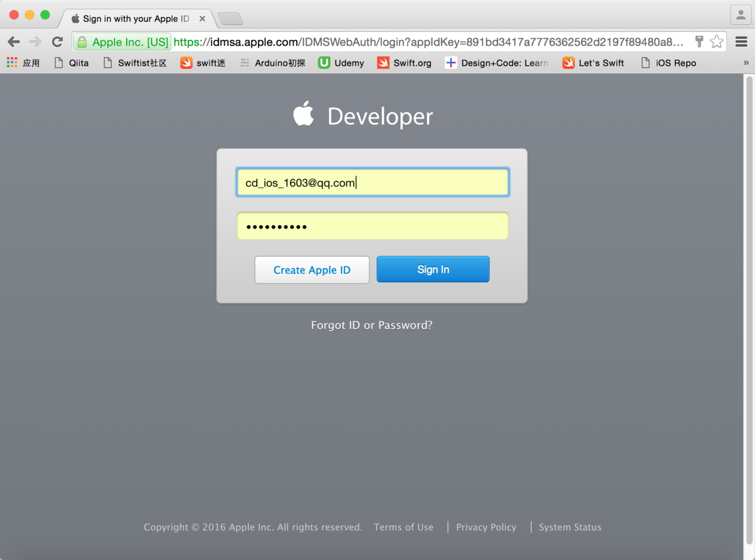Open the Design+Code: Learn bookmark
Viewport: 755px width, 560px height.
click(x=496, y=63)
